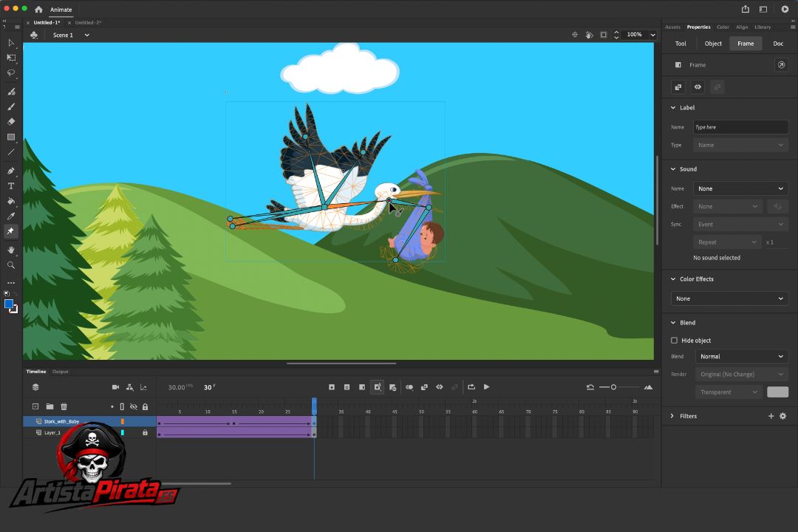Toggle loop playback in timeline

471,387
